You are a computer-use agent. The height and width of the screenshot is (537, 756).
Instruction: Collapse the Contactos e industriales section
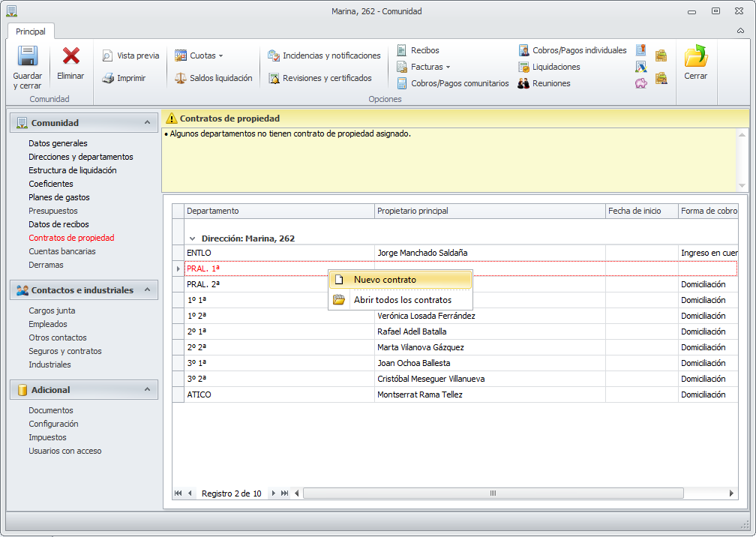(147, 289)
